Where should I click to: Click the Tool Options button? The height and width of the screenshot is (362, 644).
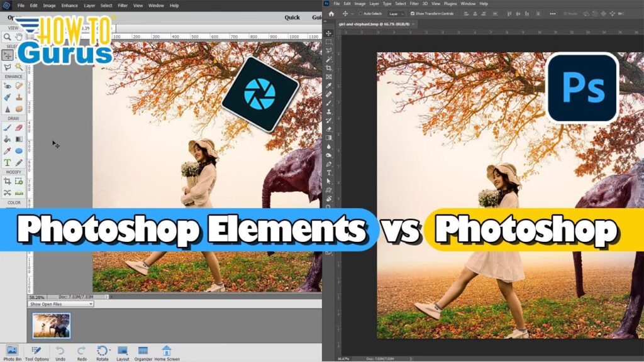click(x=37, y=352)
